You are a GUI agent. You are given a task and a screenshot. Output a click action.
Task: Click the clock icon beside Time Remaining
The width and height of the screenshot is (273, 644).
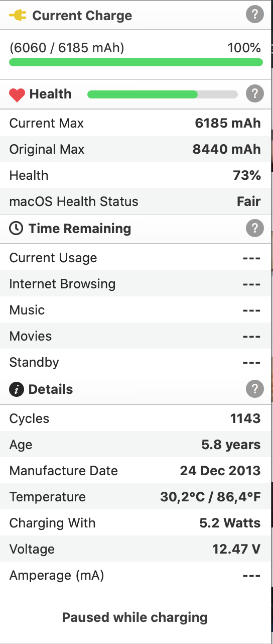pos(17,229)
